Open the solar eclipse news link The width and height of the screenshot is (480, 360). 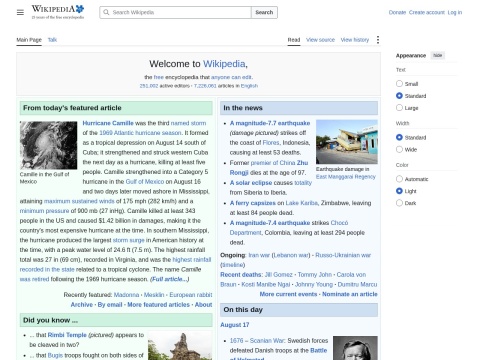point(251,183)
